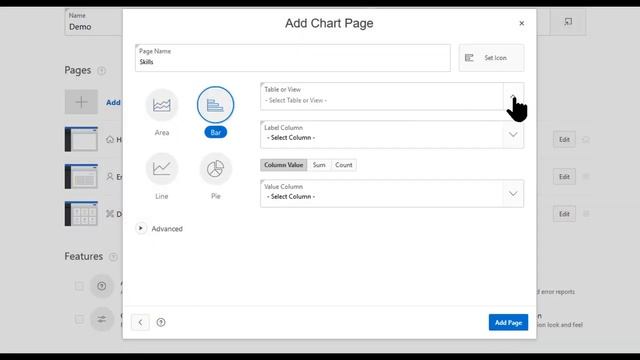Choose the Column Value option
The height and width of the screenshot is (360, 640).
[x=284, y=165]
